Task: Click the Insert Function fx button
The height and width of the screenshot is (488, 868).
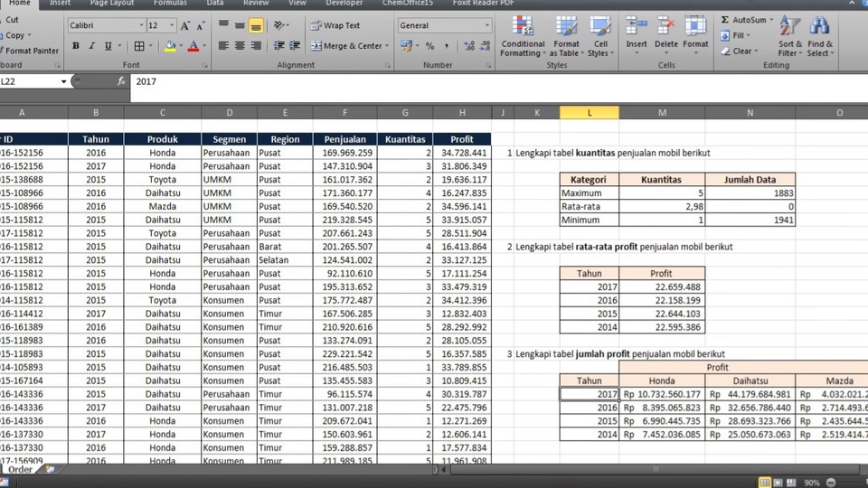Action: tap(121, 81)
